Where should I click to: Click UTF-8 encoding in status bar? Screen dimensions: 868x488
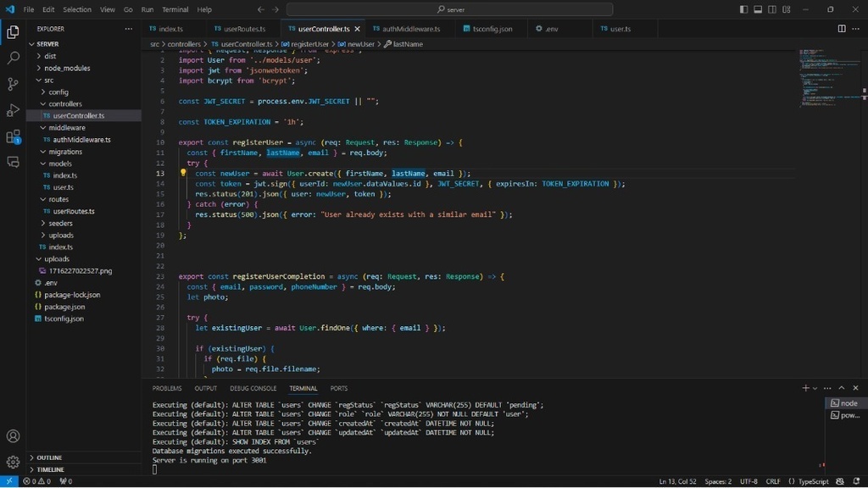click(748, 481)
